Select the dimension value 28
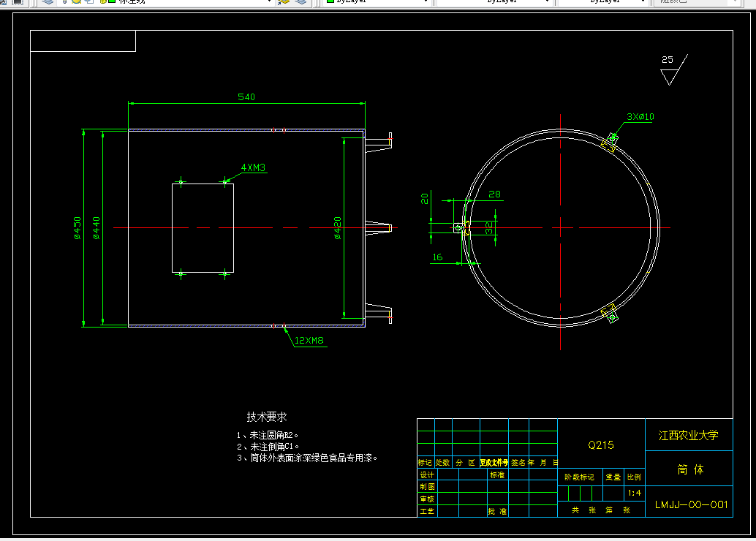The height and width of the screenshot is (541, 756). pyautogui.click(x=495, y=194)
